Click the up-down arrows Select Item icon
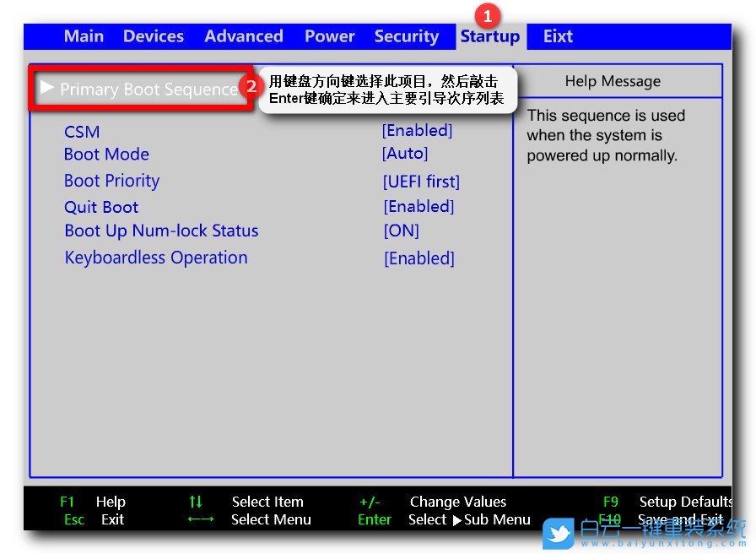Viewport: 756px width, 554px height. (x=195, y=502)
